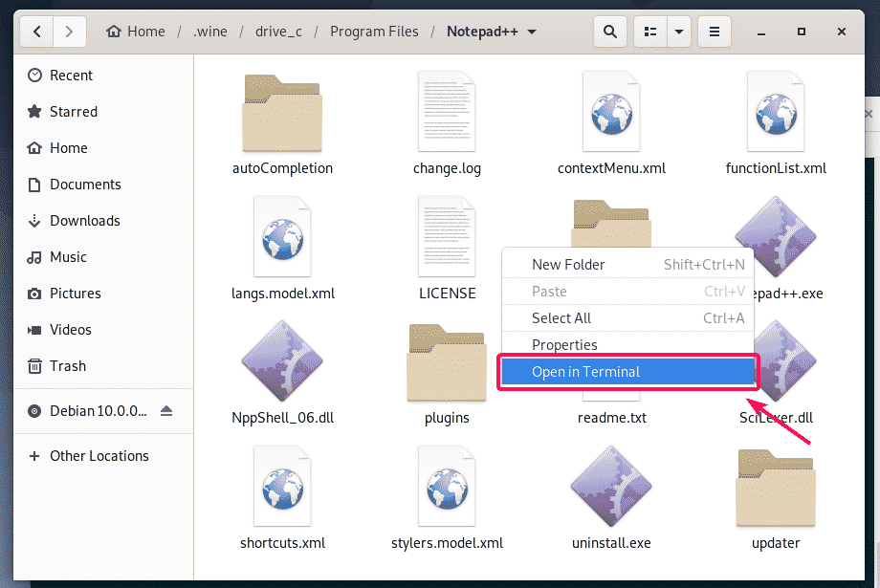The height and width of the screenshot is (588, 880).
Task: Choose Paste from the context menu
Action: (627, 292)
